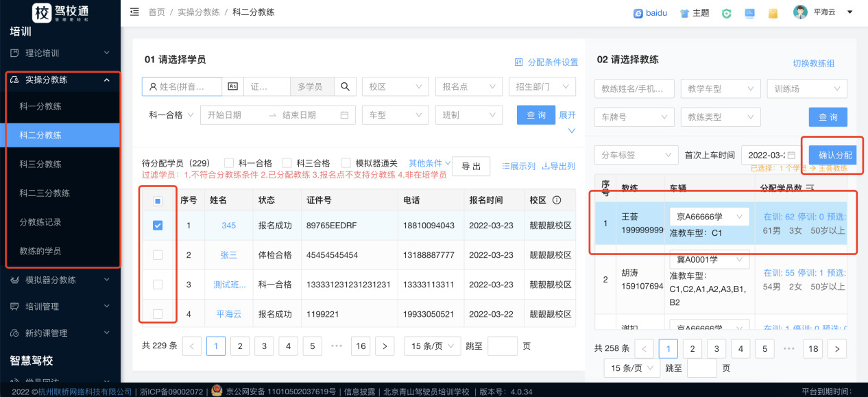Screen dimensions: 868x397
Task: Go to page 2 of student list
Action: pyautogui.click(x=239, y=346)
